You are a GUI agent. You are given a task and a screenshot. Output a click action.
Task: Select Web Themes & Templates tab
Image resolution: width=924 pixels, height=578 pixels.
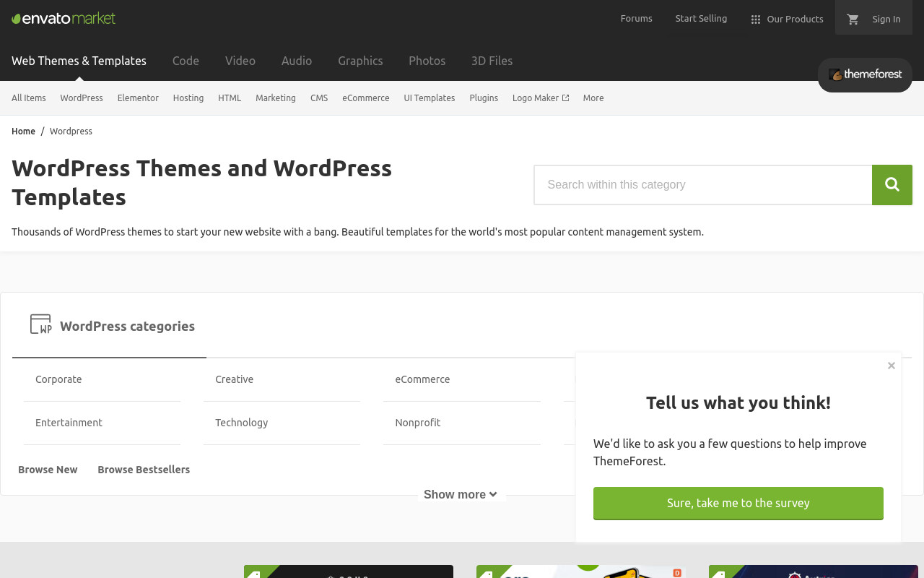tap(79, 61)
